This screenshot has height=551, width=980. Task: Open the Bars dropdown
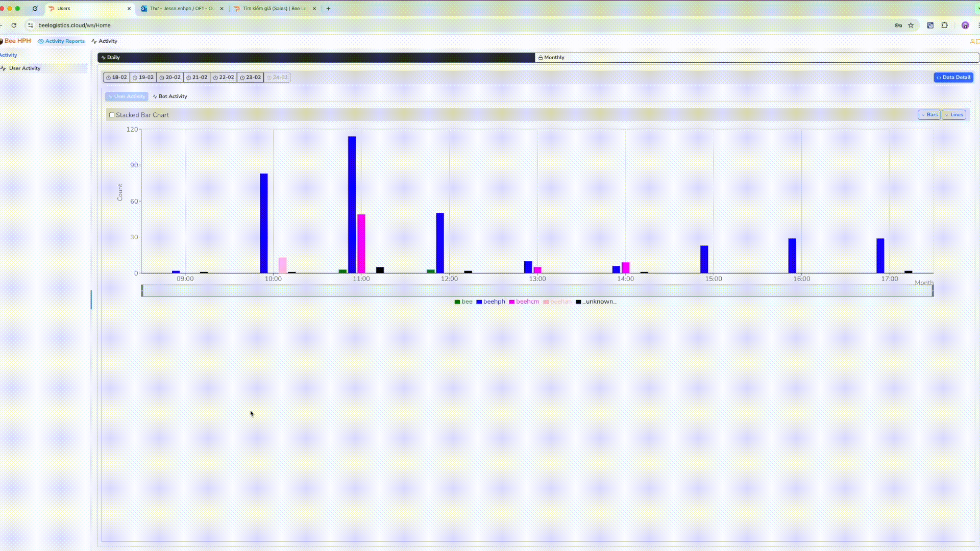pyautogui.click(x=929, y=115)
